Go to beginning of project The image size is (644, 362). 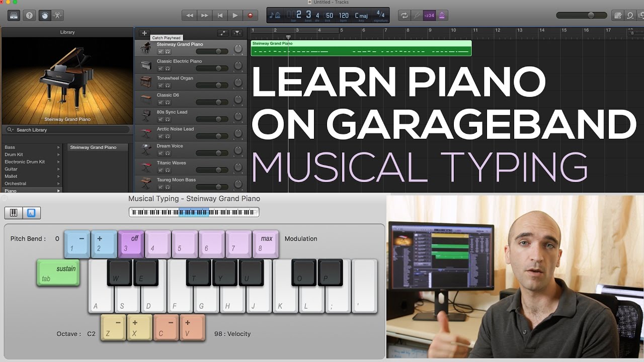pos(220,16)
